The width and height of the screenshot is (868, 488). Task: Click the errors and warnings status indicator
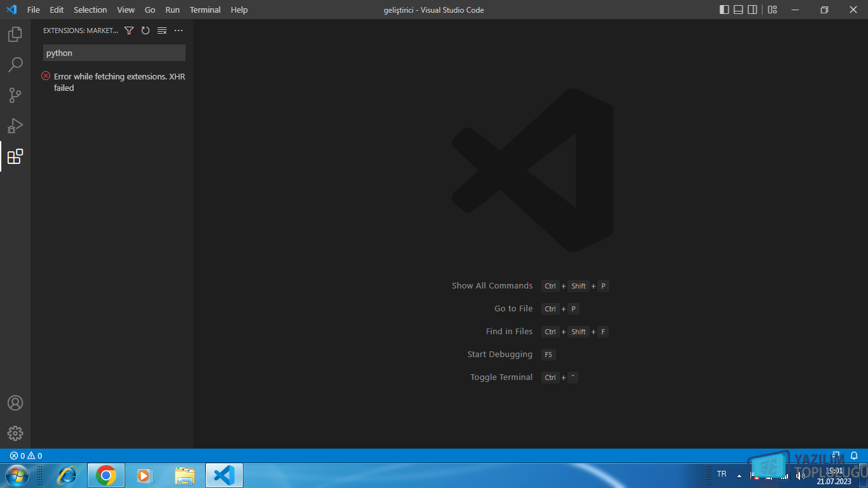point(26,456)
